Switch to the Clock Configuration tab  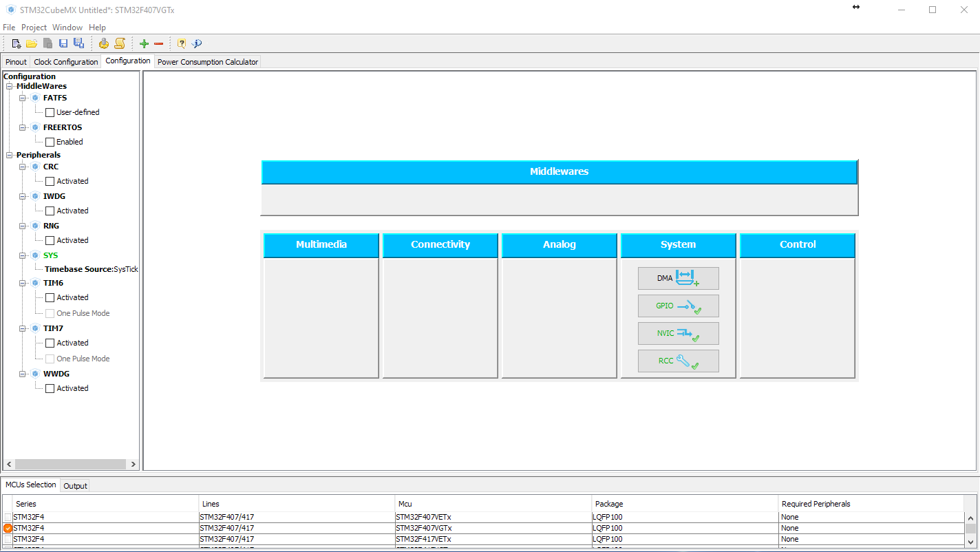[x=66, y=62]
